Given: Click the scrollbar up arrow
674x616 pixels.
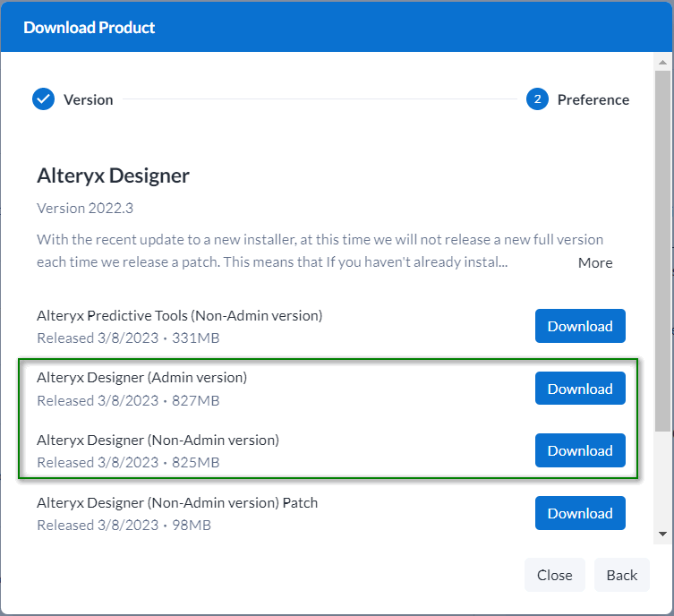Looking at the screenshot, I should [662, 62].
